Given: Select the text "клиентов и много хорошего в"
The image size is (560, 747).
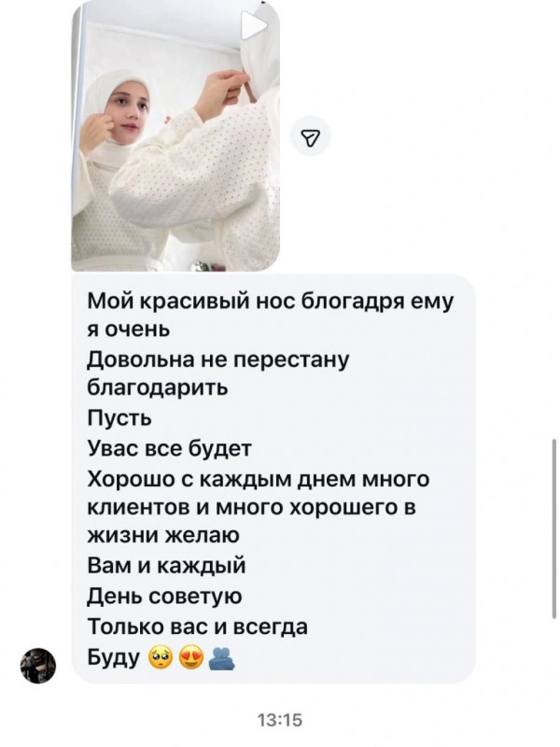Looking at the screenshot, I should coord(251,507).
